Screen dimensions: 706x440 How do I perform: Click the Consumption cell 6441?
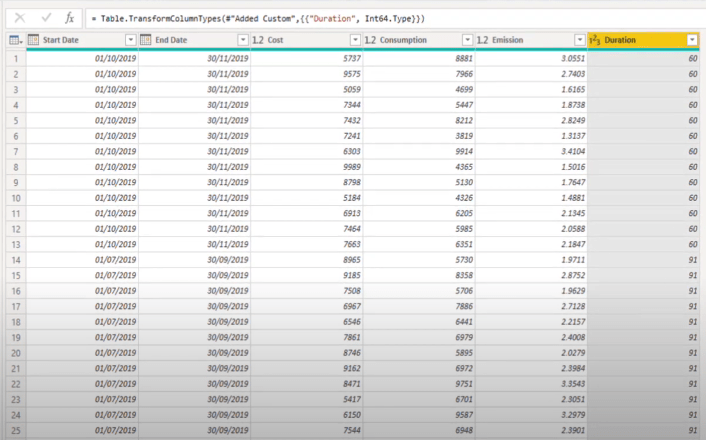pyautogui.click(x=419, y=322)
